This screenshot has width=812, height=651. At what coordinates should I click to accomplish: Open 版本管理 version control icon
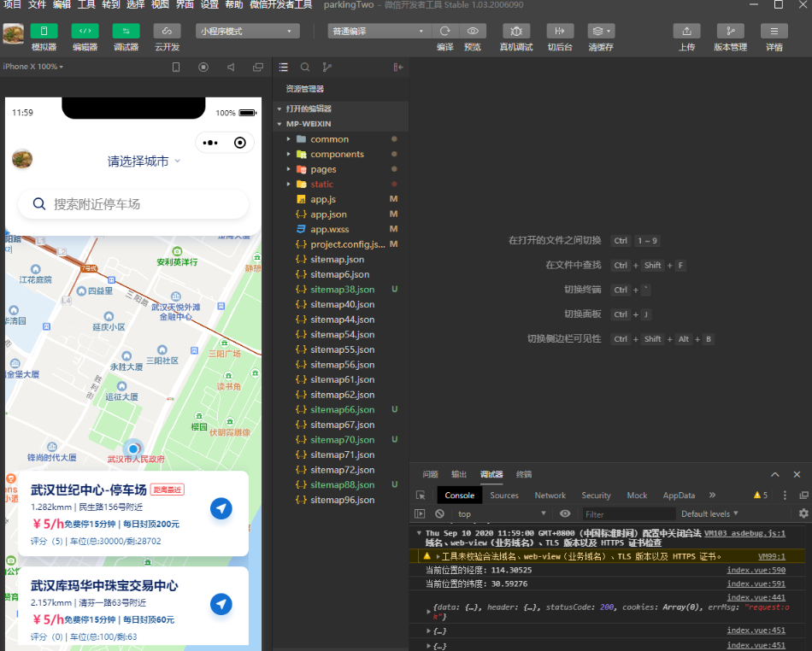(x=730, y=32)
